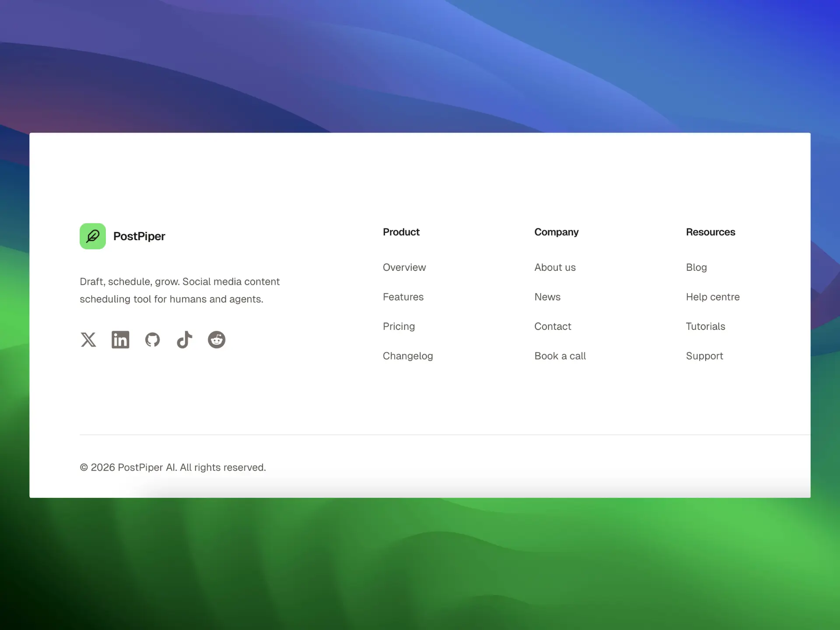Screen dimensions: 840x630
Task: Open the Support link
Action: click(x=704, y=356)
